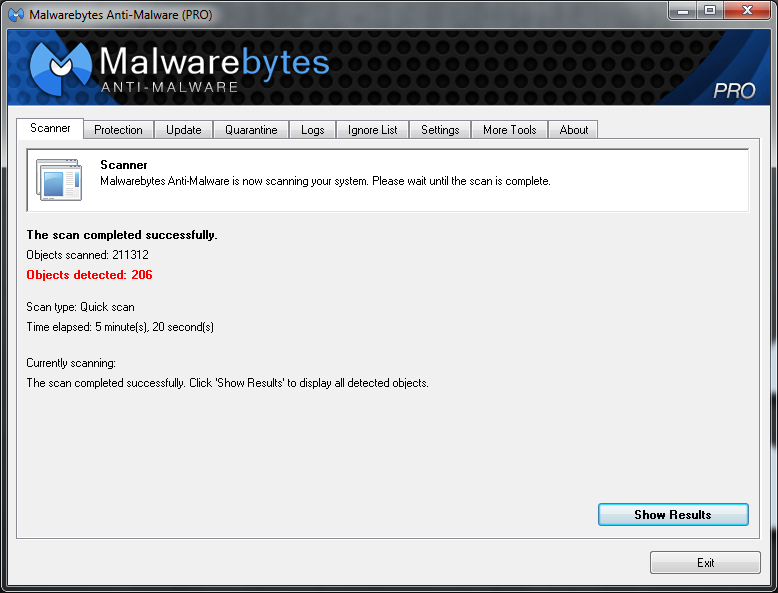Open the About tab
778x593 pixels.
pyautogui.click(x=574, y=130)
